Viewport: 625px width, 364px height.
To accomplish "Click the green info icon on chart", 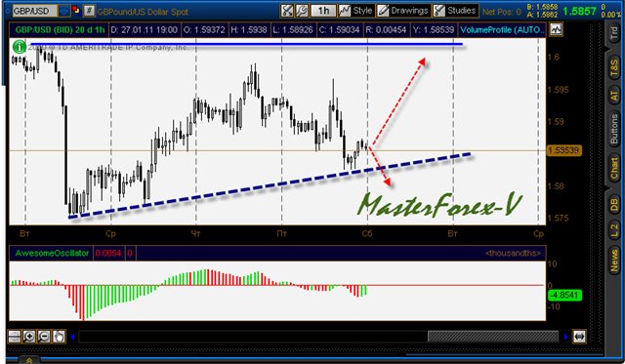I will pos(19,47).
